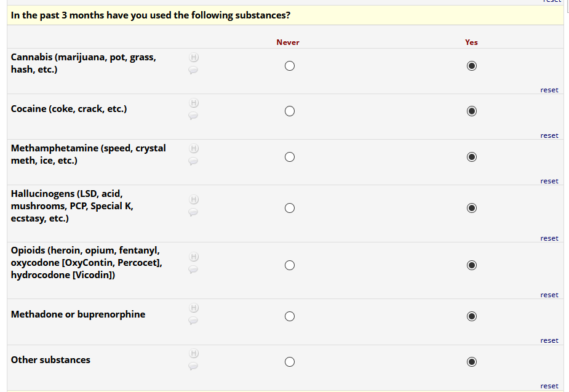The height and width of the screenshot is (392, 569).
Task: Open the comment balloon for Methamphetamine
Action: (x=193, y=161)
